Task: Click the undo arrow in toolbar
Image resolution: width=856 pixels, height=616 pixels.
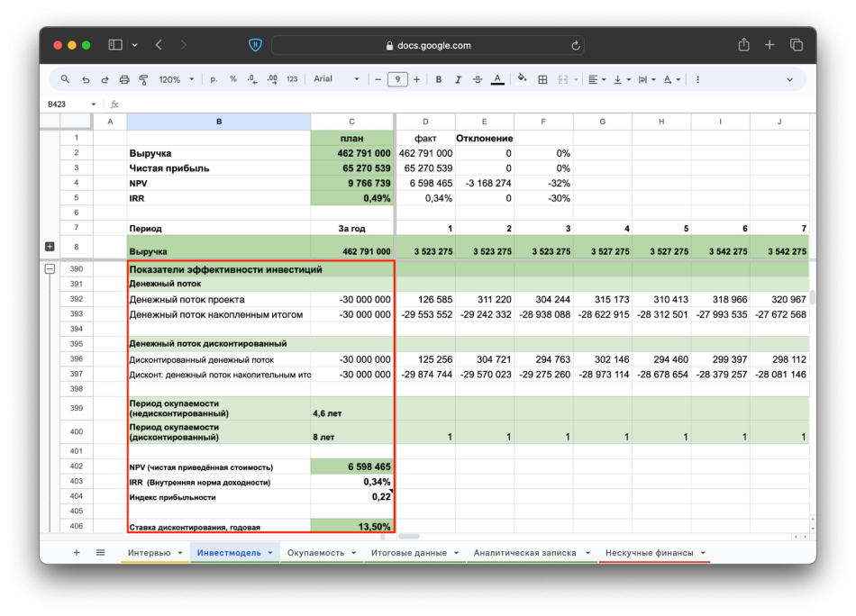Action: (86, 79)
